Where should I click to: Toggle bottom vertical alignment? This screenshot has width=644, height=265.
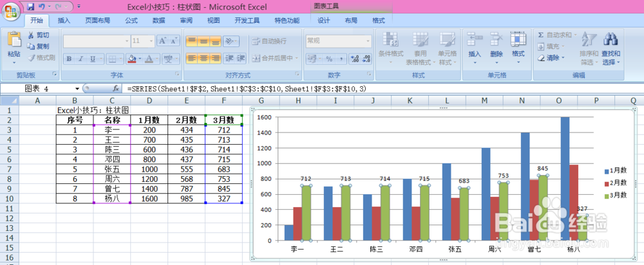click(x=216, y=41)
